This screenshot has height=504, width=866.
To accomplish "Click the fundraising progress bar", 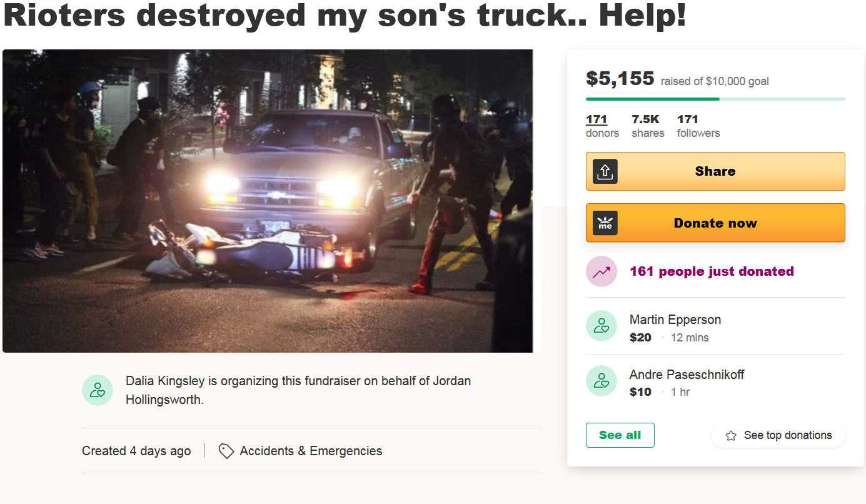I will click(x=715, y=99).
